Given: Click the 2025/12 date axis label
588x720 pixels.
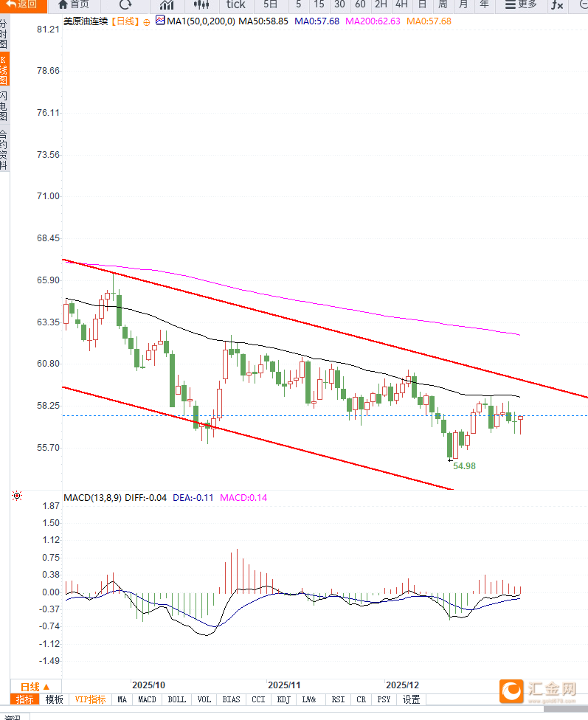Looking at the screenshot, I should coord(402,685).
